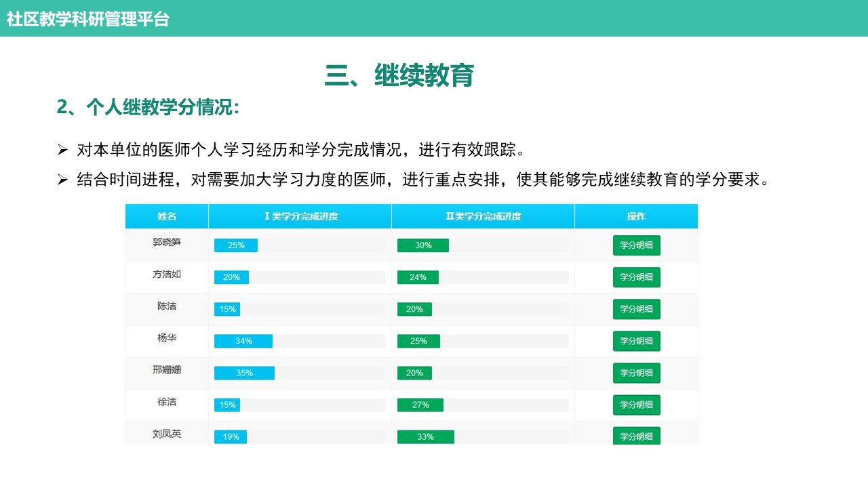
Task: View 学分明细 for 杨华
Action: click(636, 341)
